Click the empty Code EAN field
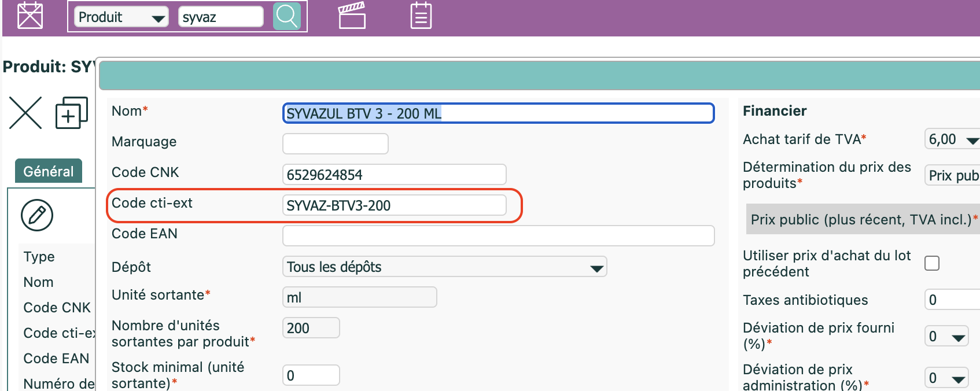 click(498, 235)
